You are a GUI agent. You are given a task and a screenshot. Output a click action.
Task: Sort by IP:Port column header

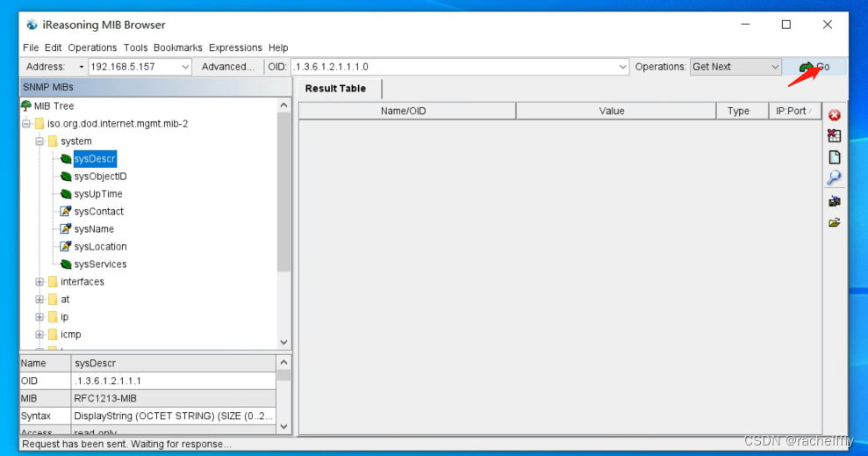pyautogui.click(x=794, y=111)
